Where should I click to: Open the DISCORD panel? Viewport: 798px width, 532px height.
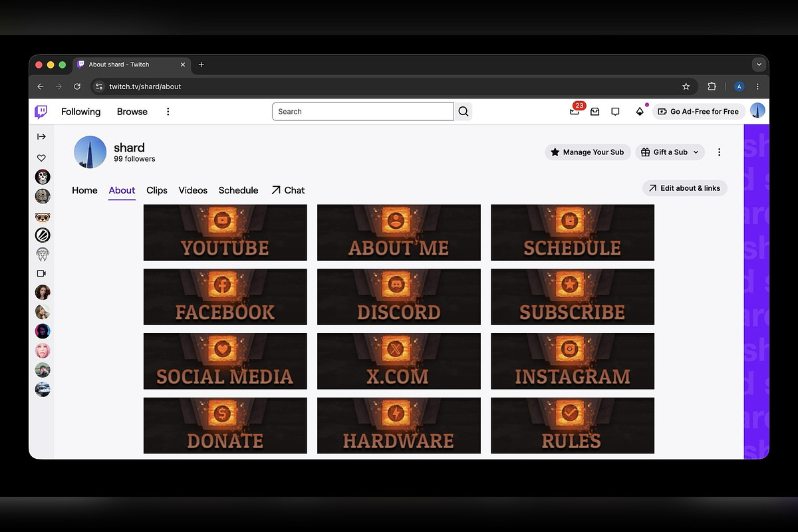coord(399,297)
